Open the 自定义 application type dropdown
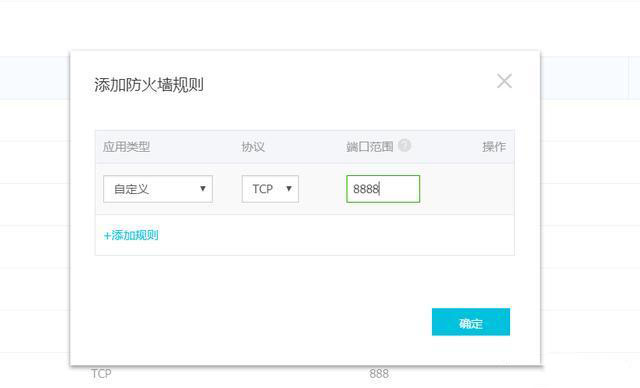Viewport: 640px width, 388px height. click(158, 189)
